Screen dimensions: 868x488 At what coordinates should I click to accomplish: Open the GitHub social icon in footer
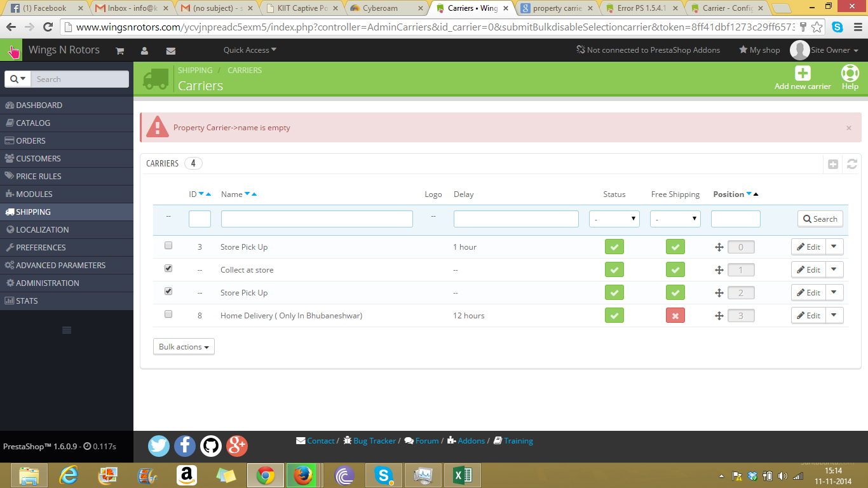pos(211,445)
